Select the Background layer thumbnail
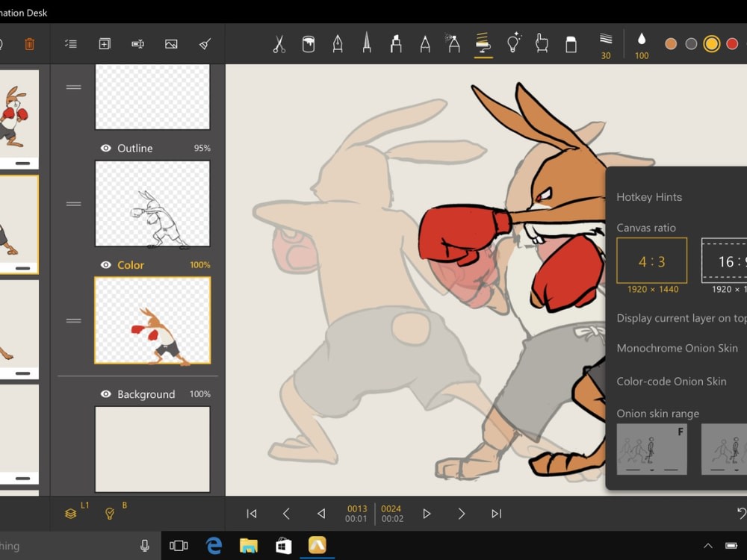Viewport: 747px width, 560px height. point(152,449)
